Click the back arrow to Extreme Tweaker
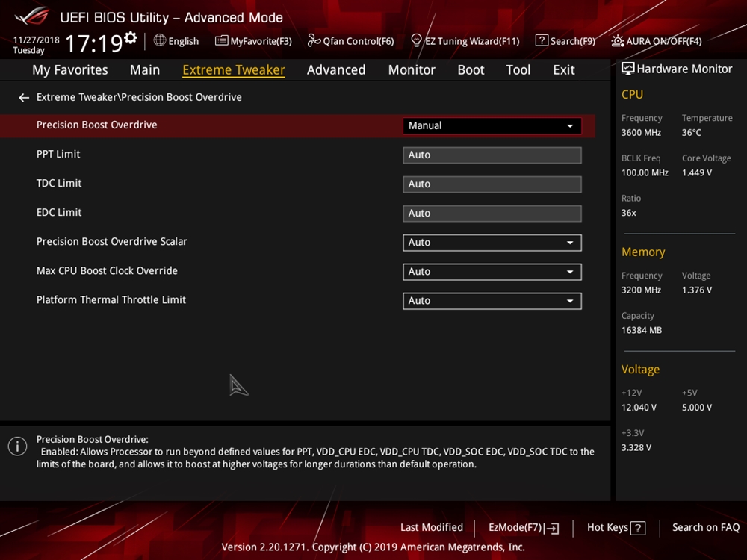This screenshot has width=747, height=560. pyautogui.click(x=24, y=98)
